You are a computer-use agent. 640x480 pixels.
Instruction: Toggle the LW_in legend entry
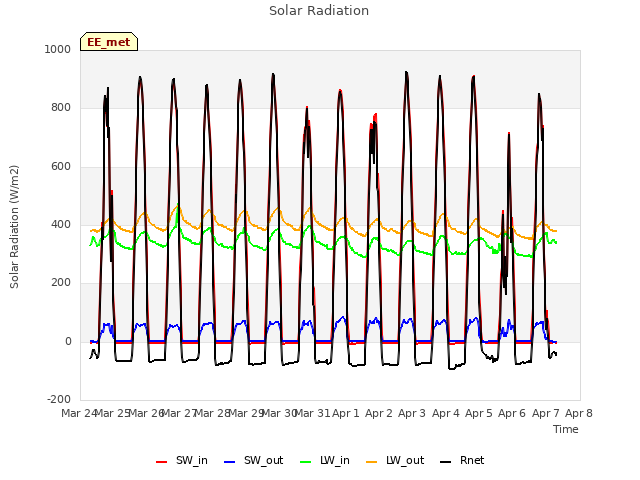coord(325,461)
